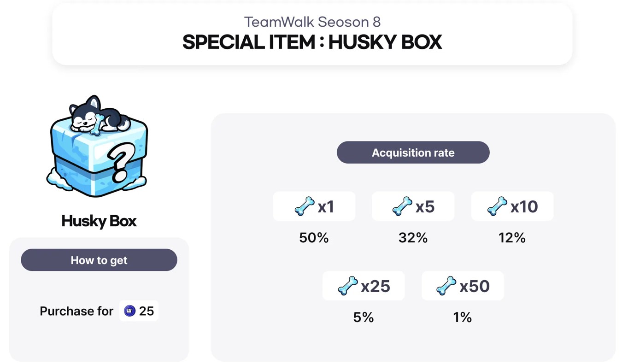Image resolution: width=622 pixels, height=364 pixels.
Task: Click the 12% rate text
Action: (512, 238)
